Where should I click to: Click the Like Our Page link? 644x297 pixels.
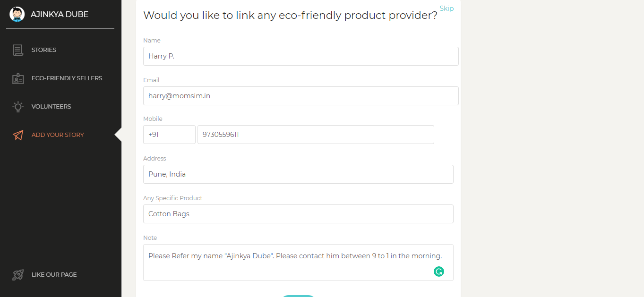coord(54,275)
